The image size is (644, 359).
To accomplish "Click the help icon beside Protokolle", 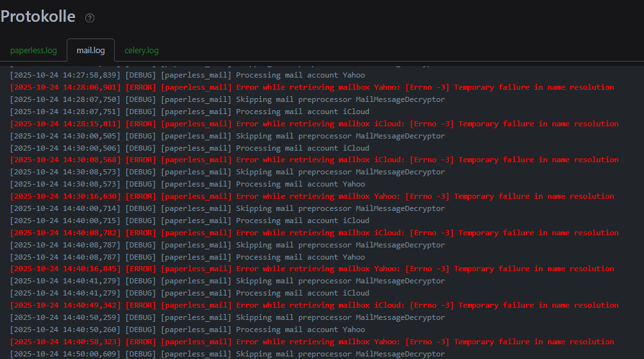I will pos(90,18).
